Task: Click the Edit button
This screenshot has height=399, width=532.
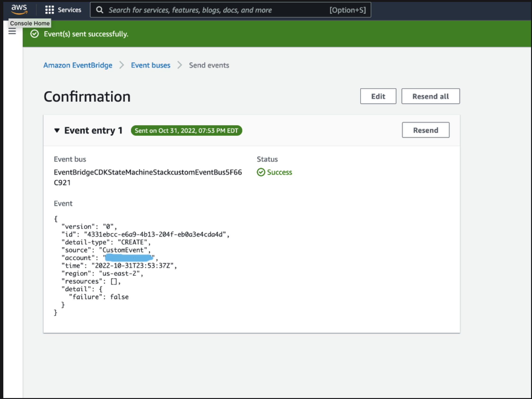Action: pyautogui.click(x=378, y=96)
